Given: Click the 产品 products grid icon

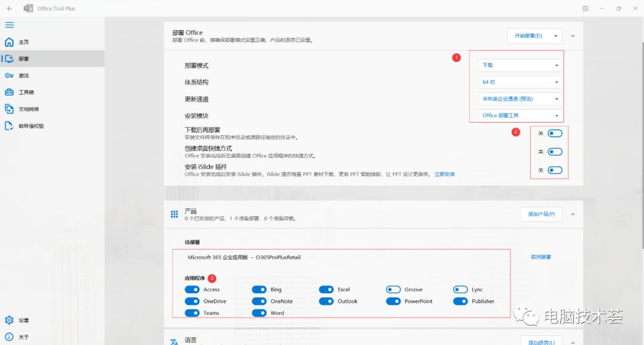Looking at the screenshot, I should pos(174,214).
